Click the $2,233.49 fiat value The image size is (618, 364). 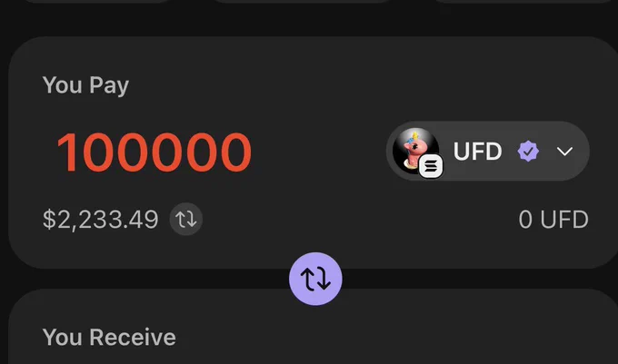pos(101,219)
